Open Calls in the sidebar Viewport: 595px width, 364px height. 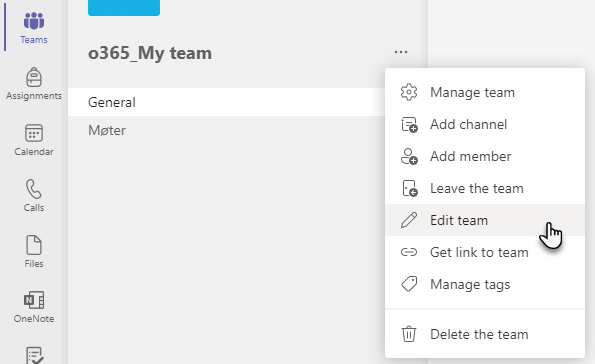(34, 195)
